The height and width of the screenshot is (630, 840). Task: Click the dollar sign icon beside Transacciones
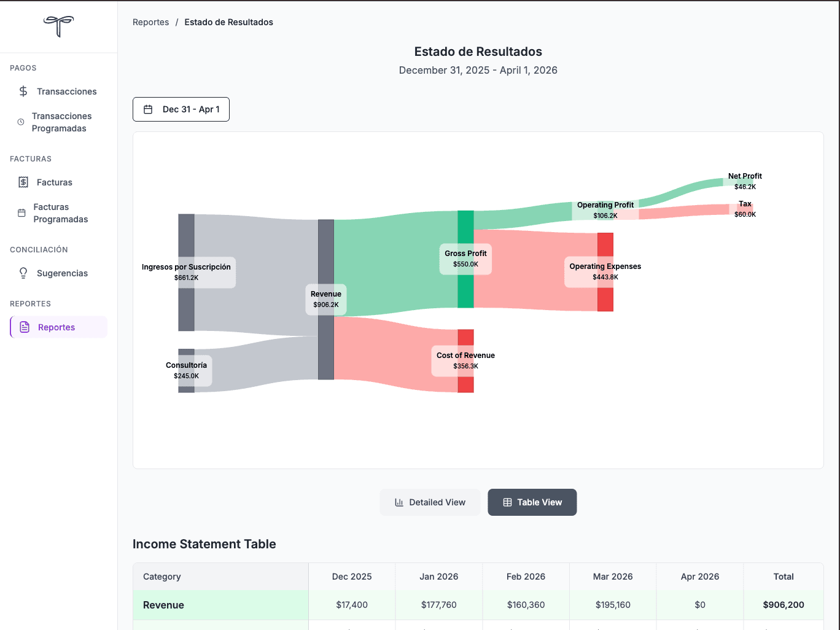pos(23,91)
